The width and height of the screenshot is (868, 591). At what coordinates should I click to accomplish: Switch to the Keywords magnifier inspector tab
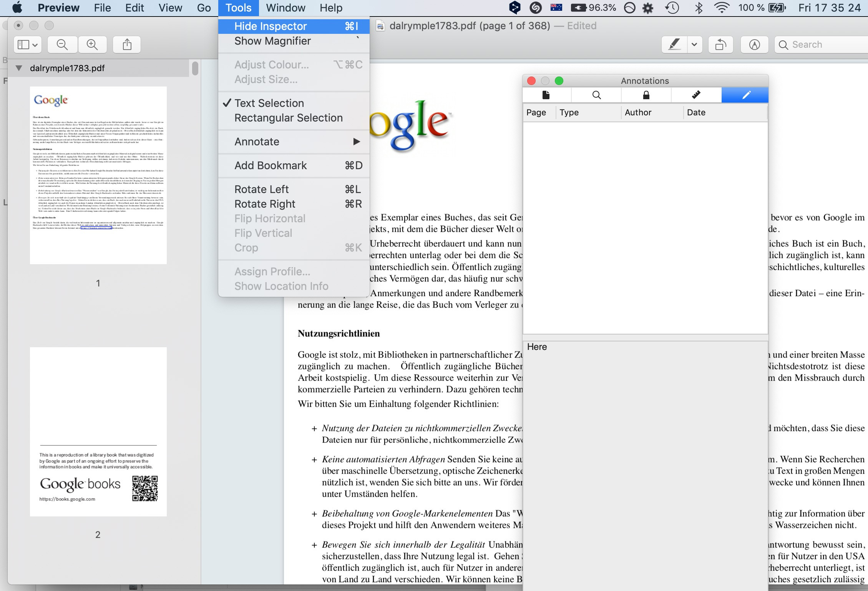pyautogui.click(x=596, y=95)
